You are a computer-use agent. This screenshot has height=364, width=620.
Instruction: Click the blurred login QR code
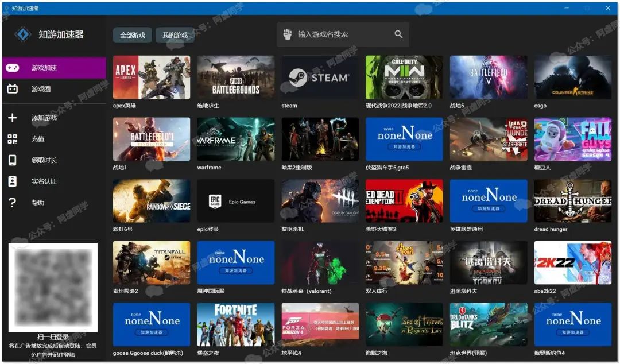53,288
